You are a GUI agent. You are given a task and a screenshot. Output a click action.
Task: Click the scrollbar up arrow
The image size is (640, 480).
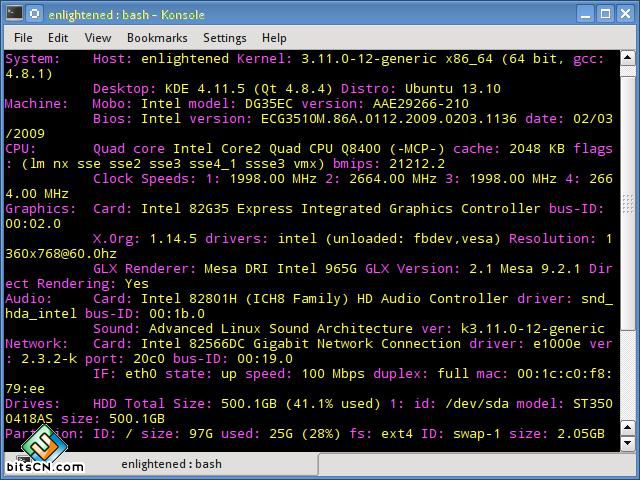pos(628,58)
